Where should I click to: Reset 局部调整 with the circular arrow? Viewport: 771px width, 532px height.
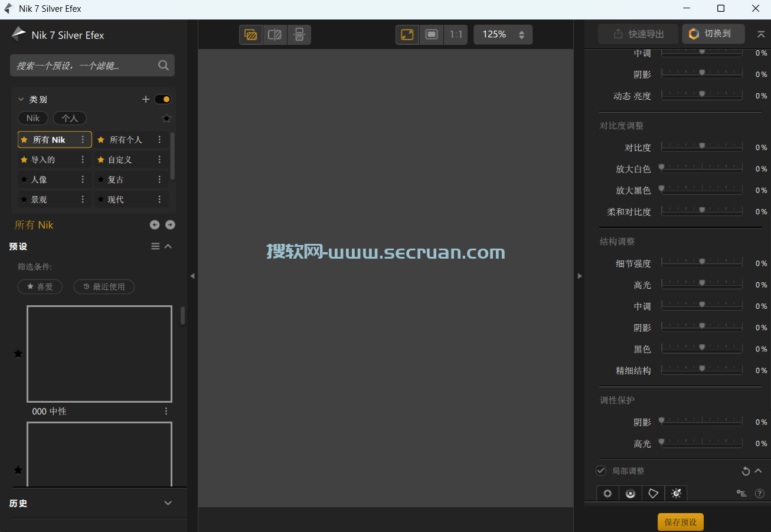point(746,471)
